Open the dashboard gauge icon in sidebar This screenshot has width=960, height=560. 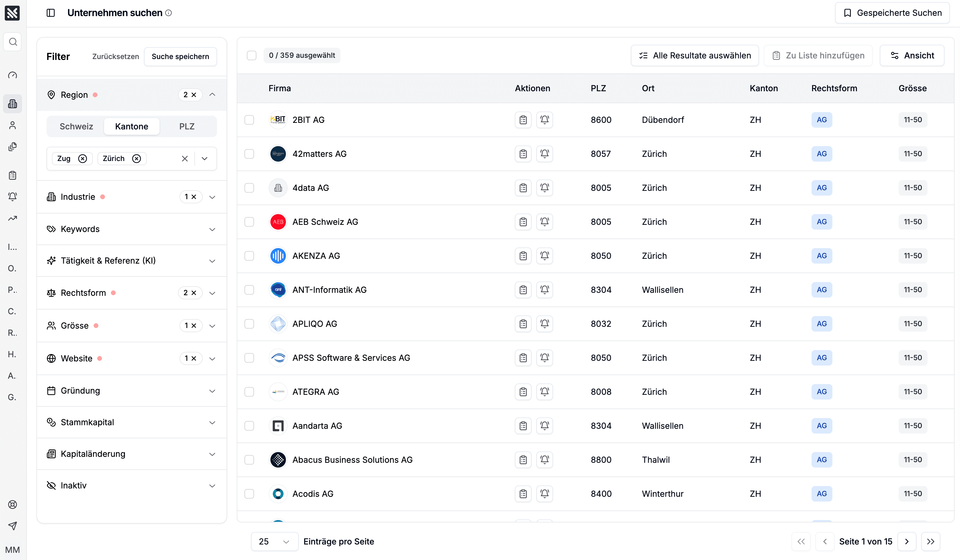(x=13, y=75)
